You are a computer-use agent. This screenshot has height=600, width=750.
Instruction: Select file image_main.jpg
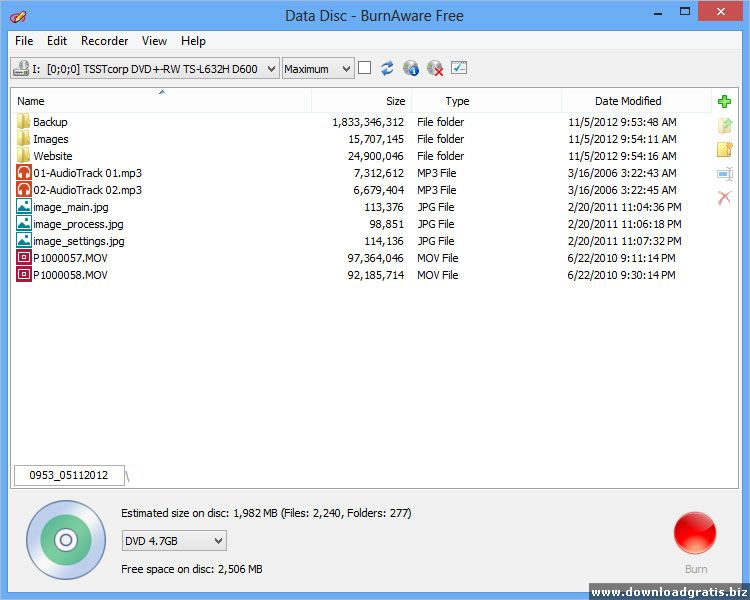[x=71, y=207]
